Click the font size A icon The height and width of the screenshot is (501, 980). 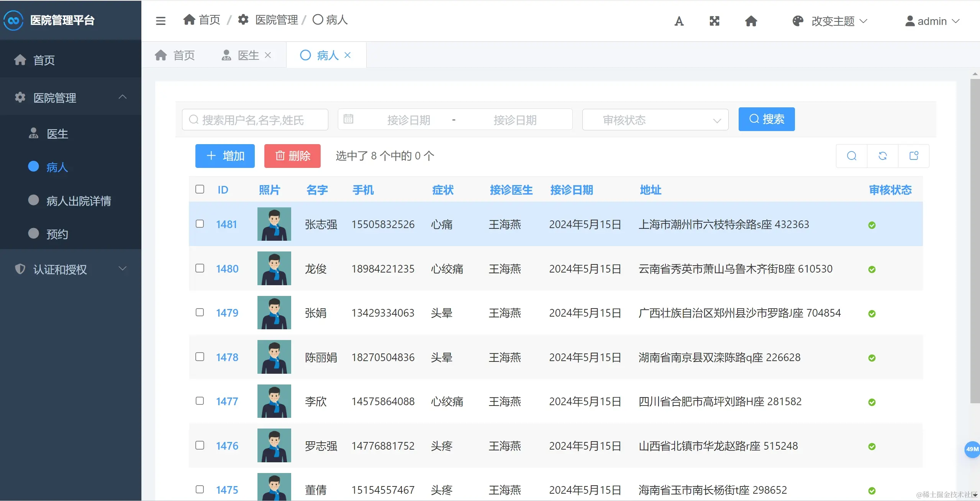(679, 21)
